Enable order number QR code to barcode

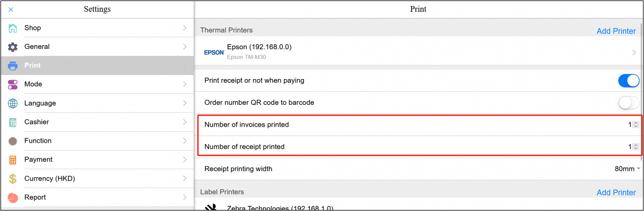(628, 103)
